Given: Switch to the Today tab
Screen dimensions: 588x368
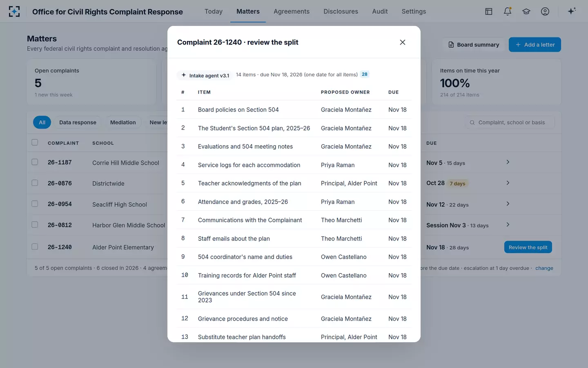Looking at the screenshot, I should click(214, 11).
